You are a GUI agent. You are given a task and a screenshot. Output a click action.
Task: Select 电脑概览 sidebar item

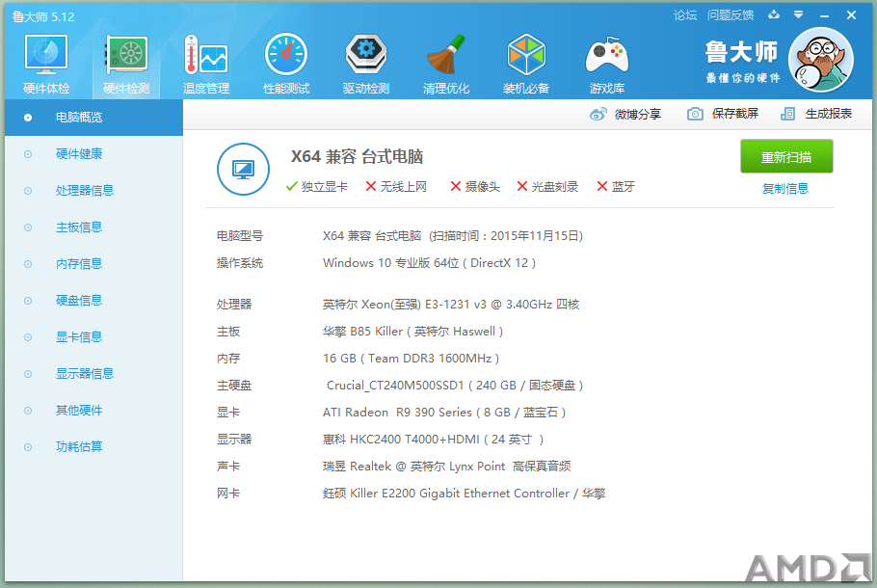[94, 118]
